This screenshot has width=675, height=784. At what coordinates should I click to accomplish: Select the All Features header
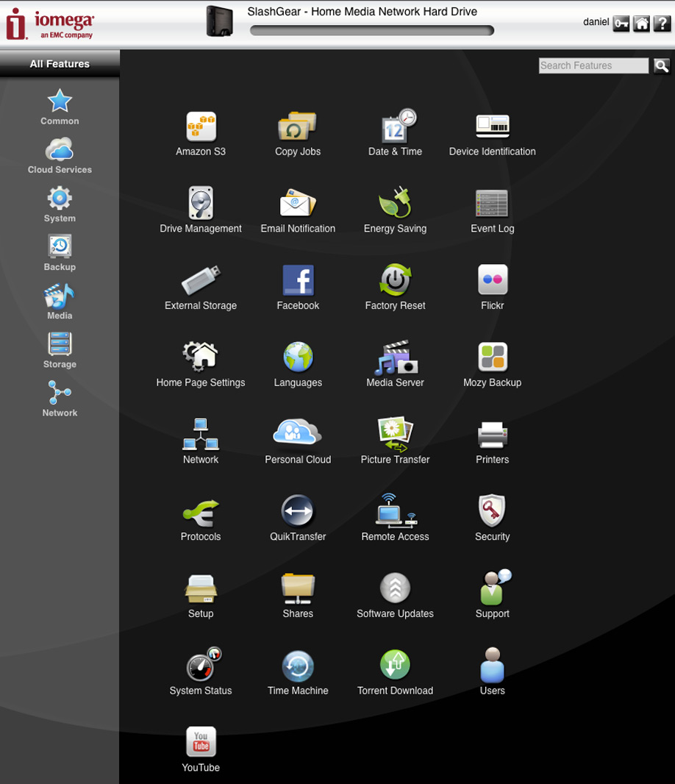(60, 64)
